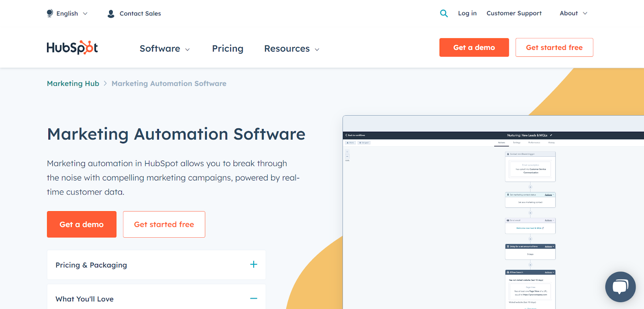Click the person icon beside Contact Sales
The image size is (644, 309).
tap(111, 14)
